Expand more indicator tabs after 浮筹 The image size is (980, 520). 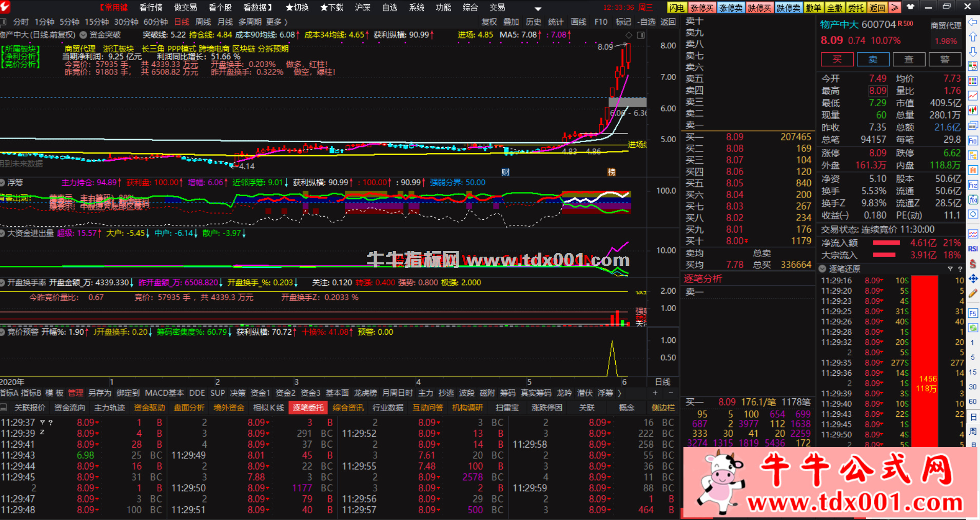point(619,393)
